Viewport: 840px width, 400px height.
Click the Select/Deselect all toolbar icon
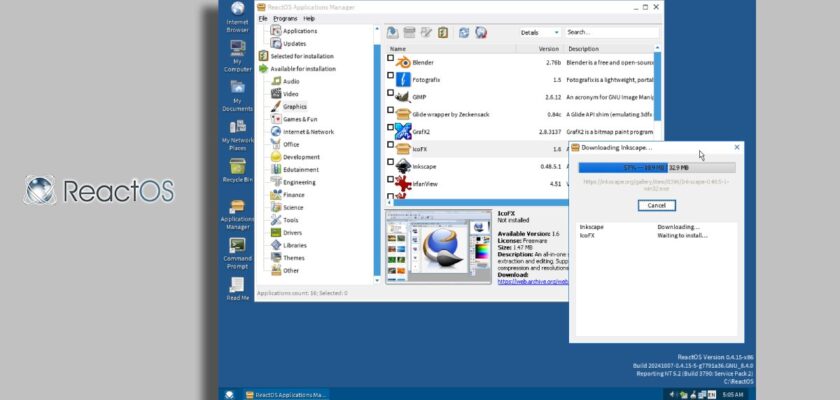[x=442, y=33]
